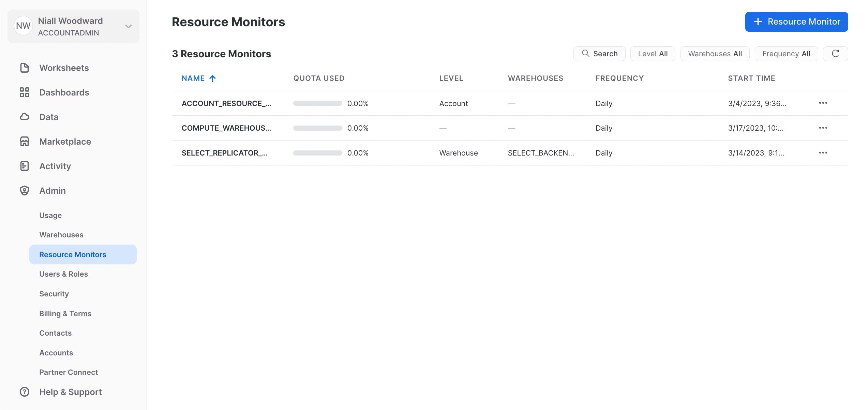
Task: Open Worksheets from the sidebar icon
Action: [x=25, y=68]
